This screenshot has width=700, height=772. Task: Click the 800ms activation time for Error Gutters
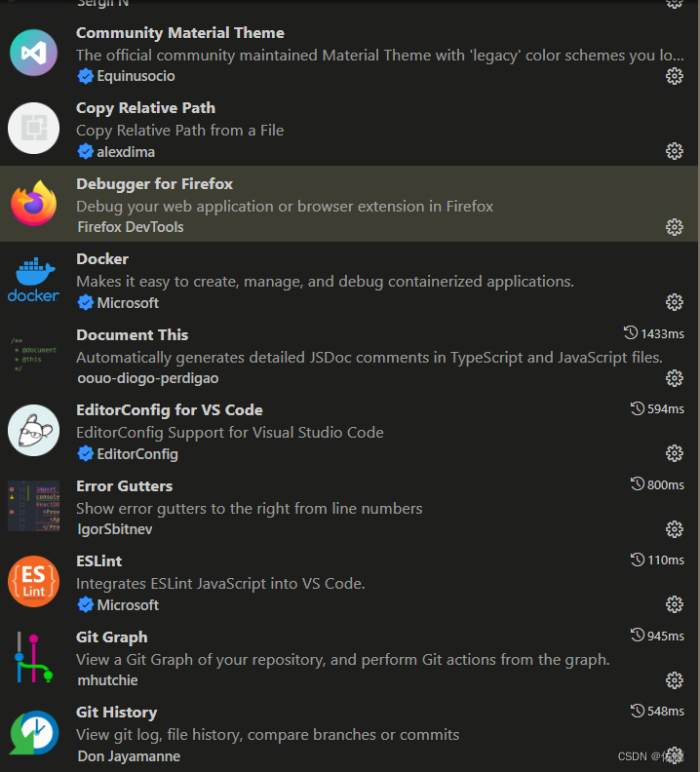pyautogui.click(x=658, y=484)
